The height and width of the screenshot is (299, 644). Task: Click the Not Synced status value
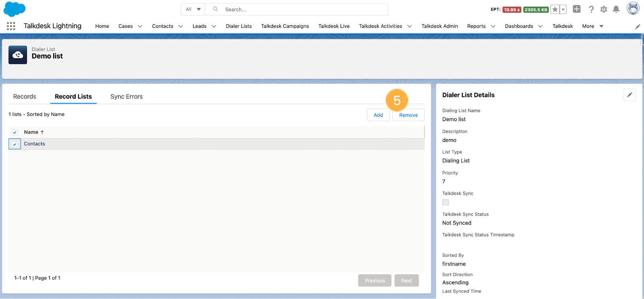457,223
